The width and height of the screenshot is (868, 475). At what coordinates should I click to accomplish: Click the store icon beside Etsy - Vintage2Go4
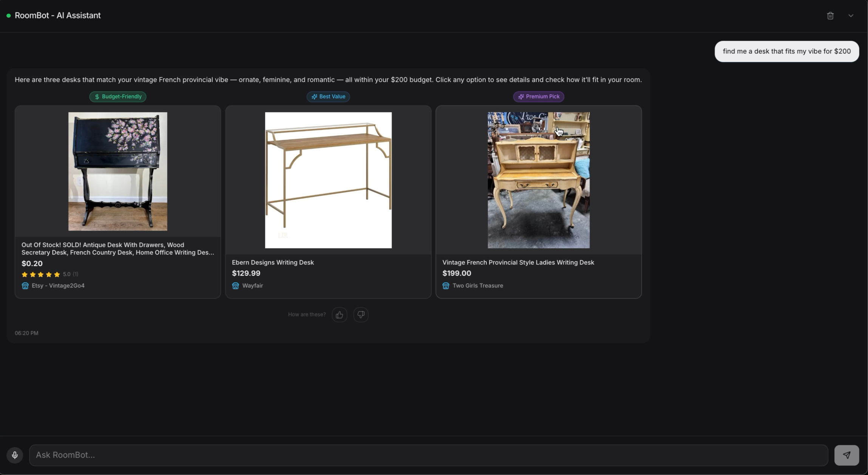[25, 286]
